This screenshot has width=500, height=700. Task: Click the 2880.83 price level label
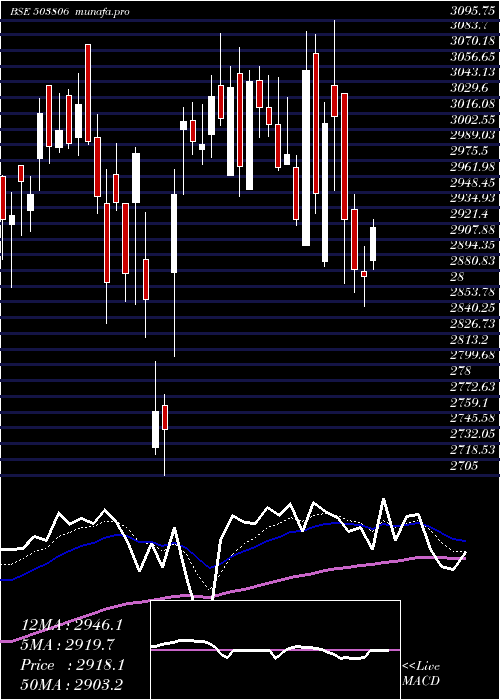473,261
